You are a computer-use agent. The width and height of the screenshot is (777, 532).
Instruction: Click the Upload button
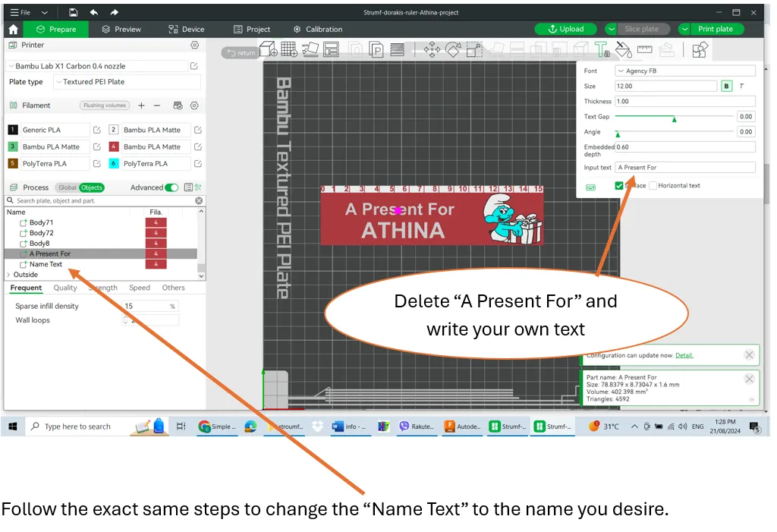click(566, 30)
